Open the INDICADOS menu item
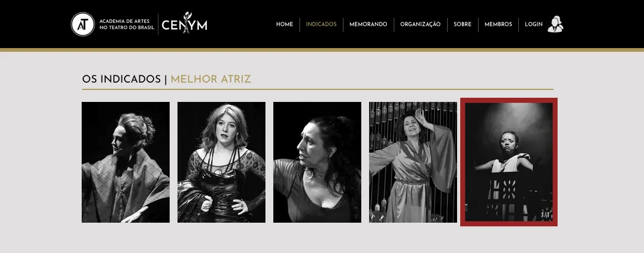This screenshot has height=253, width=644. [321, 25]
